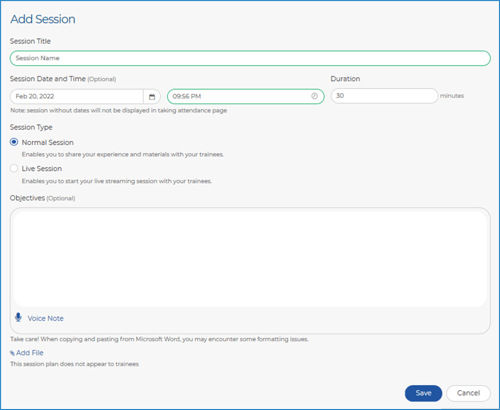500x410 pixels.
Task: Open the calendar date picker icon
Action: tap(152, 97)
